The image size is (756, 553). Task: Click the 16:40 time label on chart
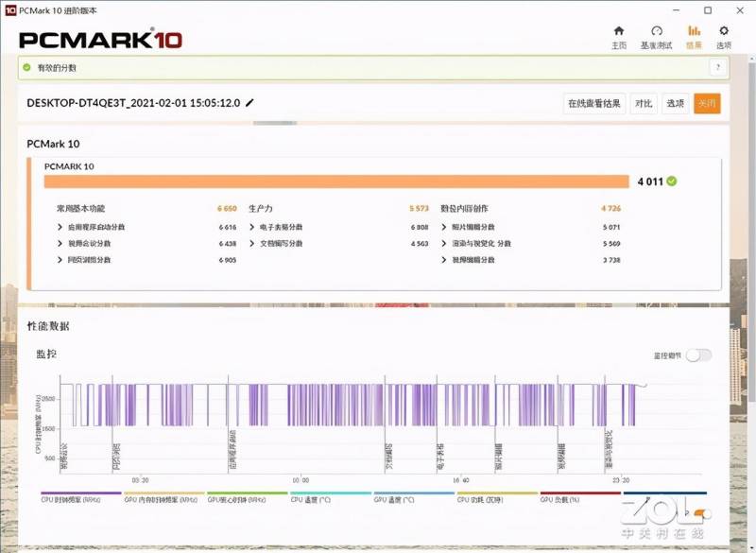point(461,480)
